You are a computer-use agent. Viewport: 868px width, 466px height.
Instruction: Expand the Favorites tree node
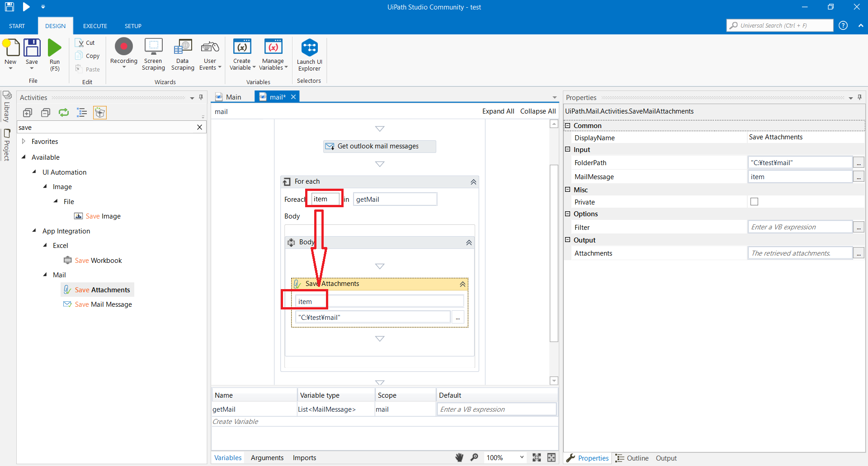click(24, 141)
